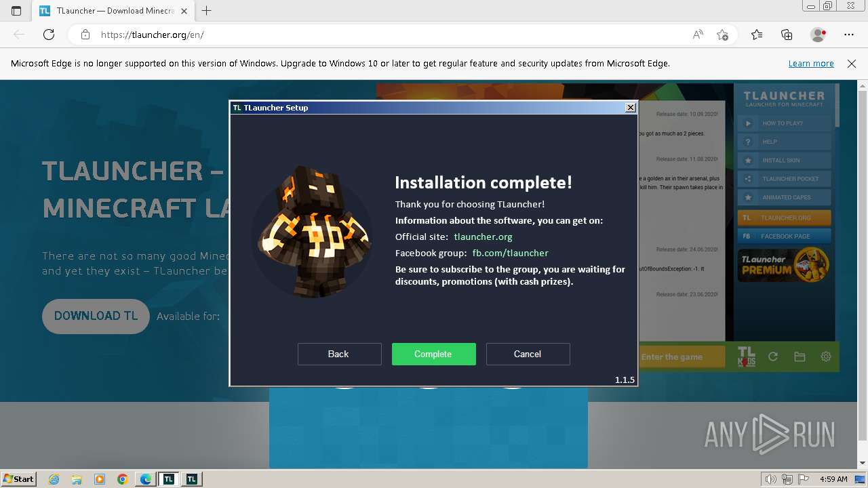Click the Installation complete! heading
868x488 pixels.
pos(484,182)
